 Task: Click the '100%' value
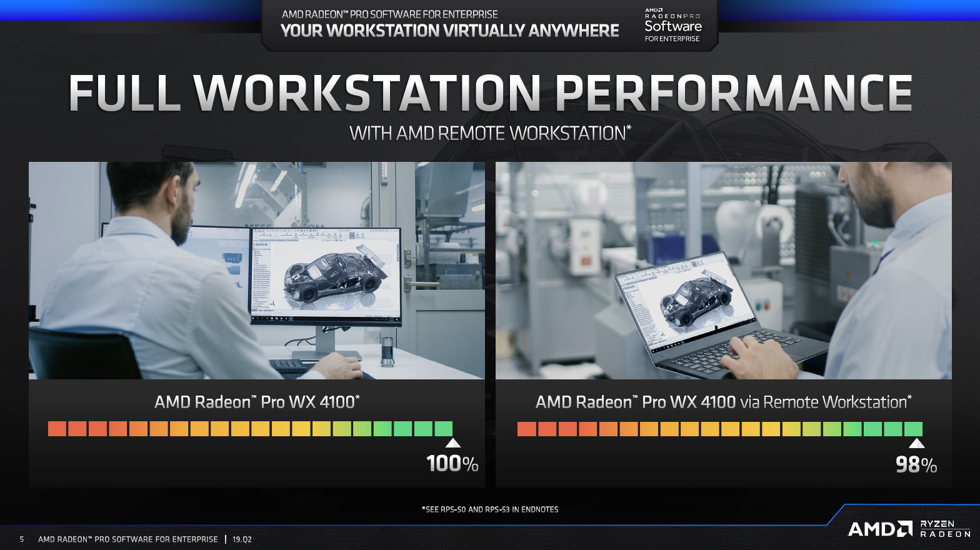[452, 464]
